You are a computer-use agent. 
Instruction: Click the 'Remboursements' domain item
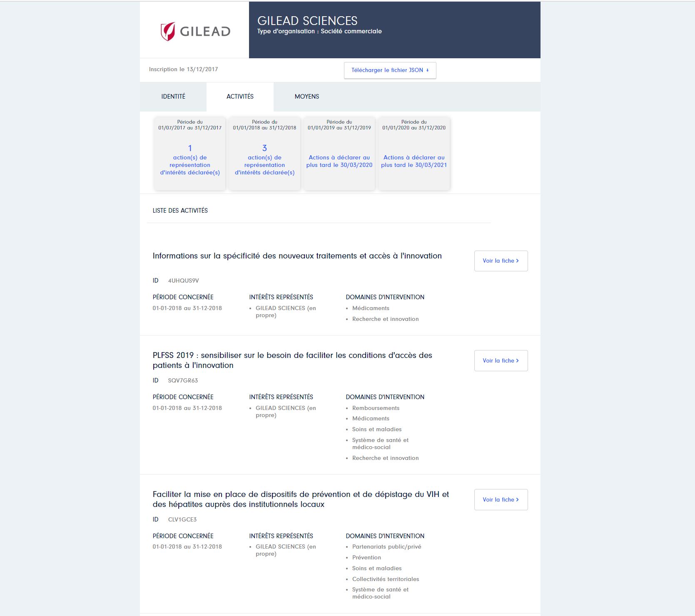tap(376, 408)
